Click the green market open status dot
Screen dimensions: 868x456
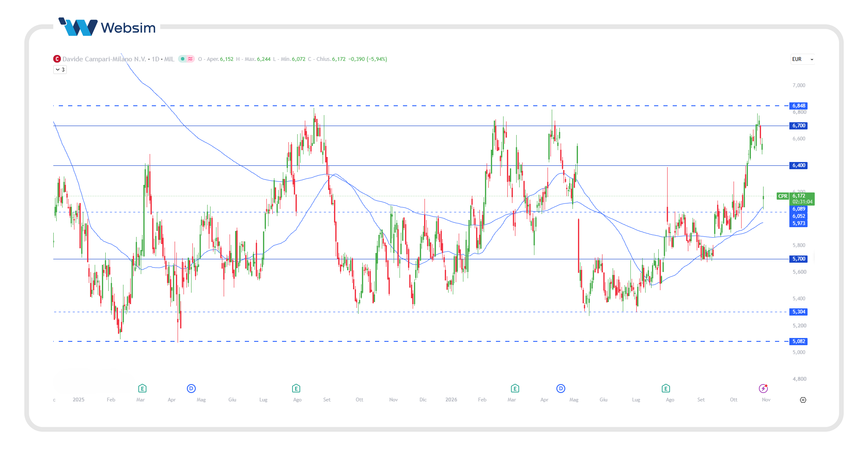(183, 59)
